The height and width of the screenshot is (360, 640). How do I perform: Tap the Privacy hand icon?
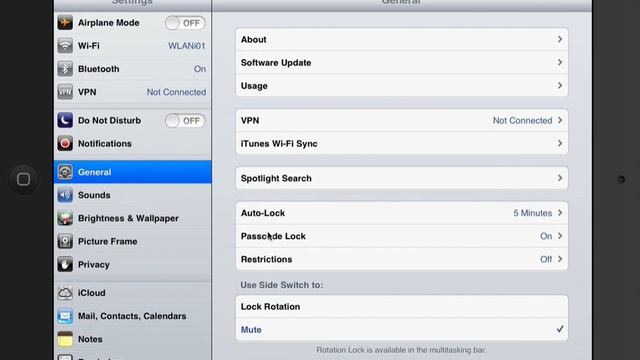[65, 264]
